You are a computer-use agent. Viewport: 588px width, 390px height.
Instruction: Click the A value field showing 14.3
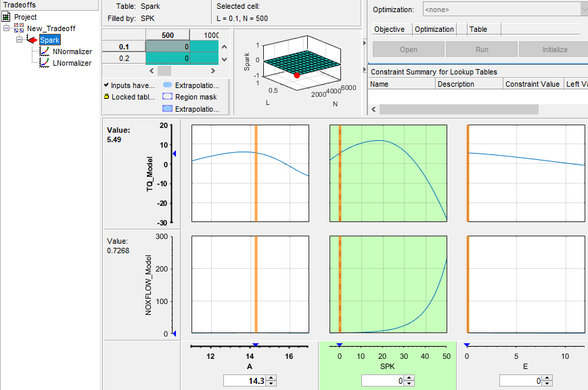(x=244, y=381)
